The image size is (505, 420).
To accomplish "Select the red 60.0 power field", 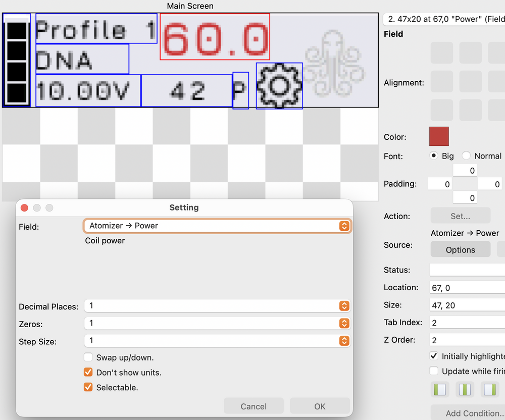I will (x=215, y=37).
